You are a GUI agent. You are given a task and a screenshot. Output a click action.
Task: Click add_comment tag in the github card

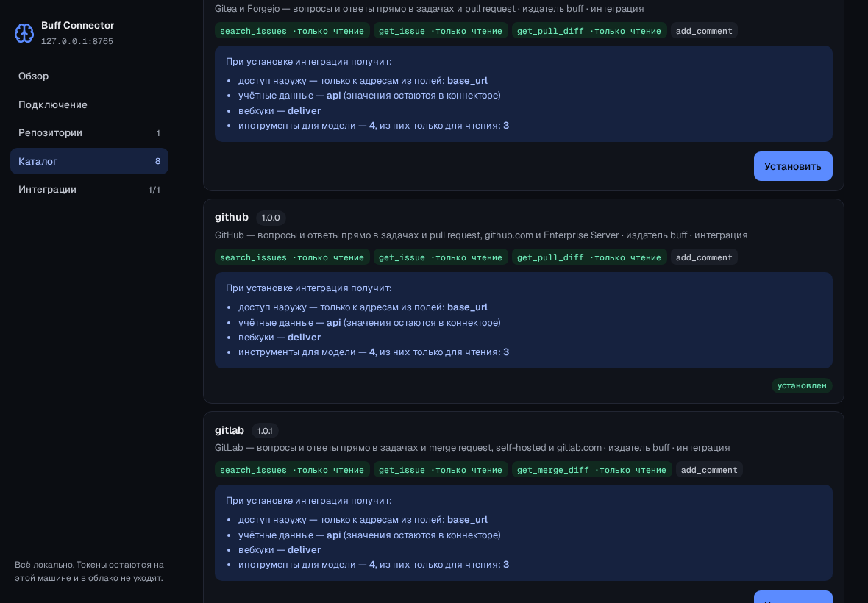coord(703,257)
